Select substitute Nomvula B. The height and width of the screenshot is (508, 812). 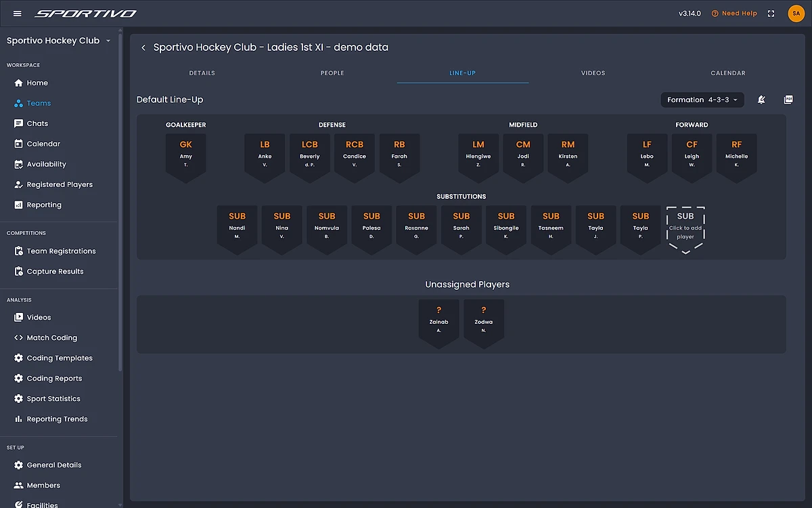coord(327,229)
